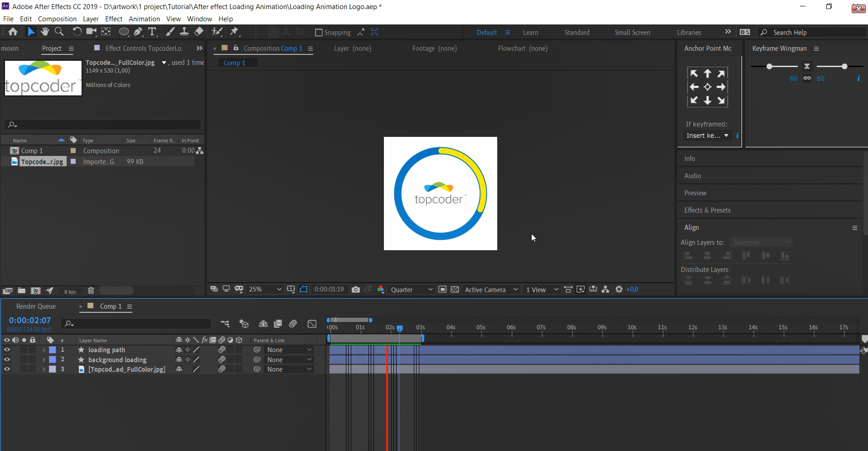Select the Pen tool
Image resolution: width=868 pixels, height=451 pixels.
tap(138, 32)
